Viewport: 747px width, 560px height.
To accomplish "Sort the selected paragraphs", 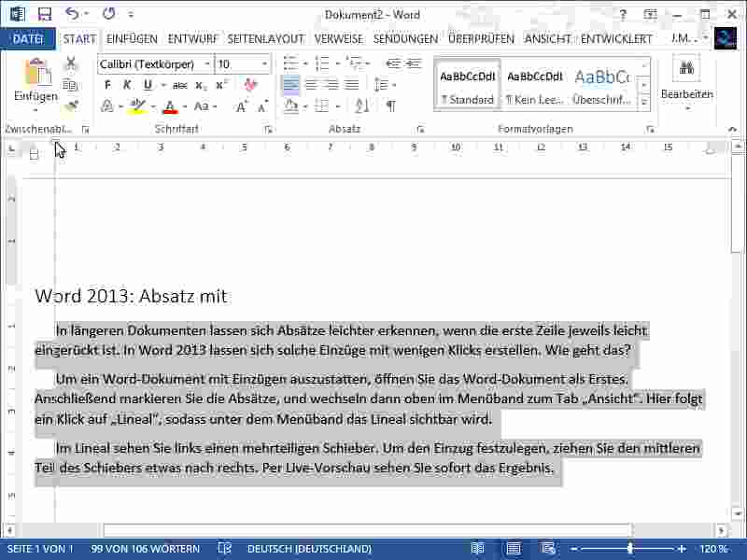I will (362, 105).
